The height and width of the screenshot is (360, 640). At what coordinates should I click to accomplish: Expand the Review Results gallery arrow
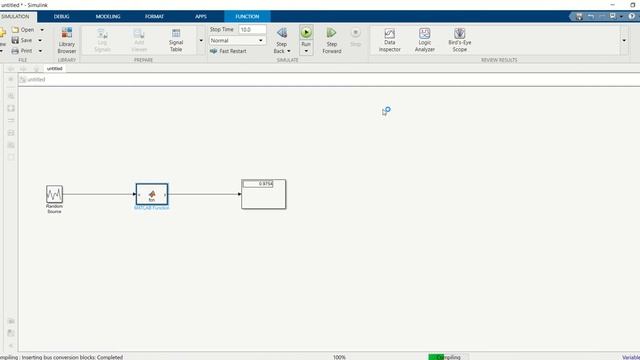(624, 40)
